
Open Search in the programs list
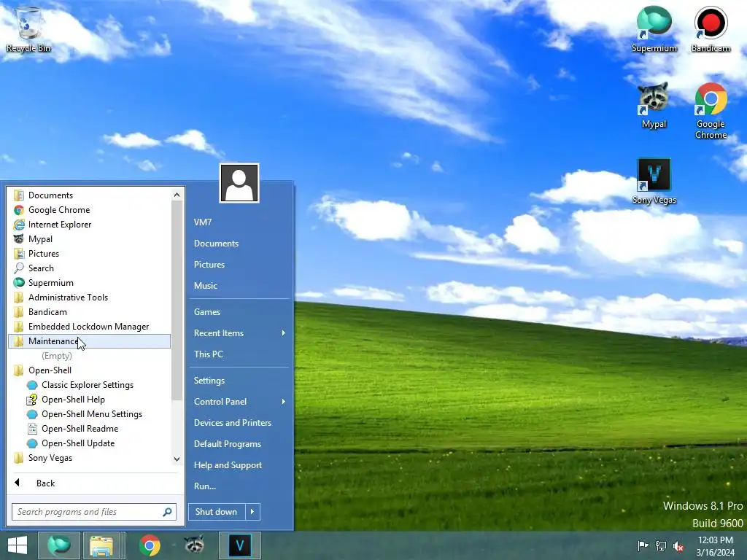[x=90, y=268]
